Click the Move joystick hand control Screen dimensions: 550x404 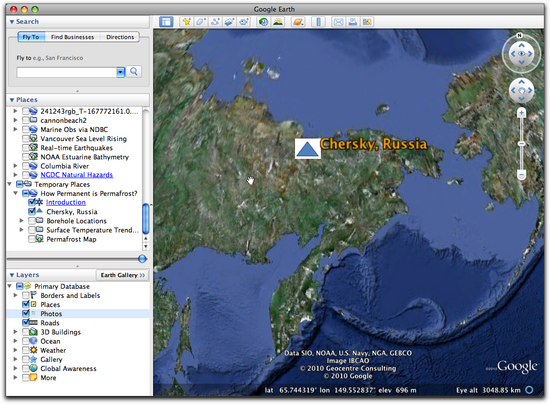[522, 90]
